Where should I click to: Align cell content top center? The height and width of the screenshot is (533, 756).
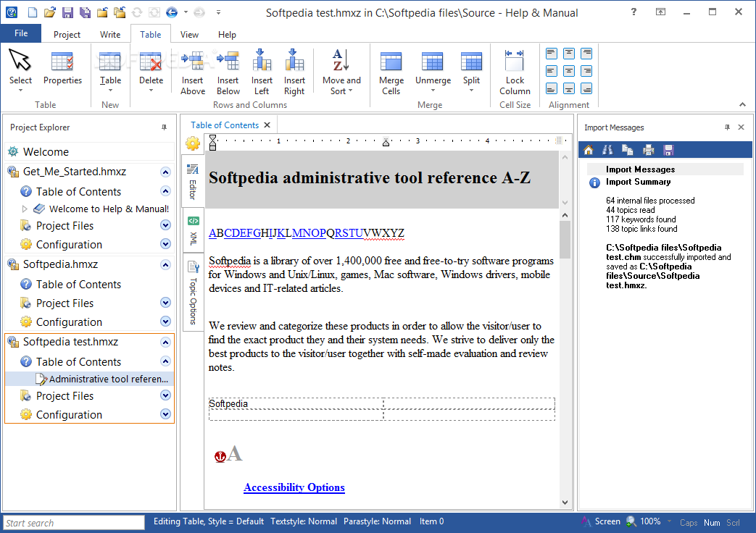[x=569, y=54]
